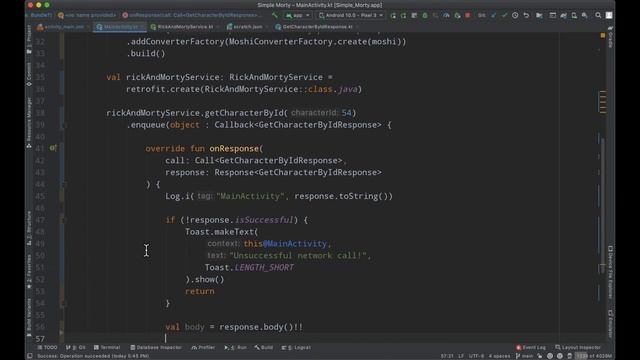Toggle the read-only lock icon in status bar
The width and height of the screenshot is (640, 360).
[x=540, y=356]
